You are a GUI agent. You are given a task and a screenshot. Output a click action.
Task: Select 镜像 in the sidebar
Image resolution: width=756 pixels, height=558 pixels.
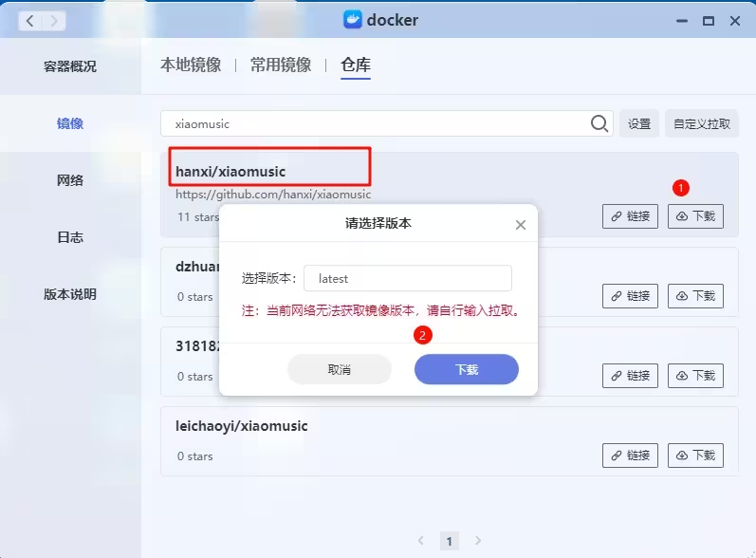coord(70,123)
